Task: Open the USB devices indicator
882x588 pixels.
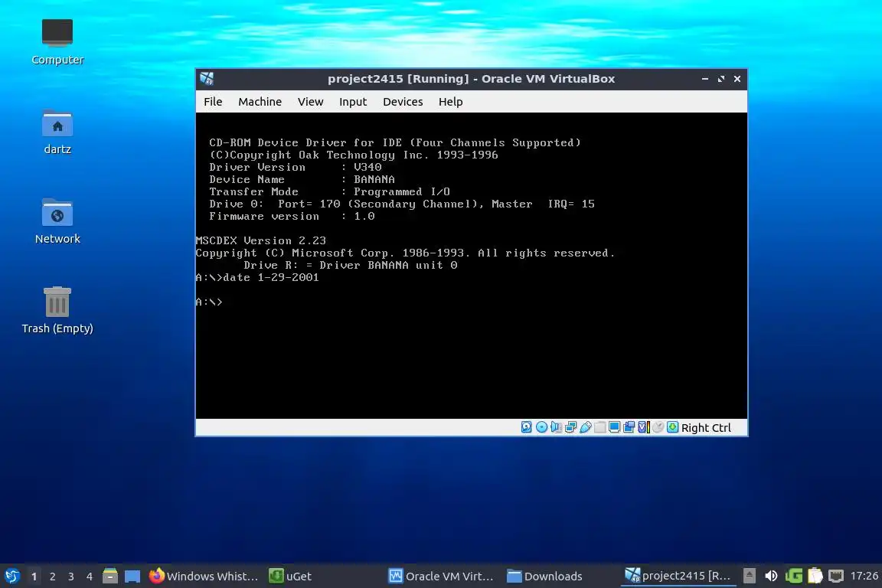Action: (585, 427)
